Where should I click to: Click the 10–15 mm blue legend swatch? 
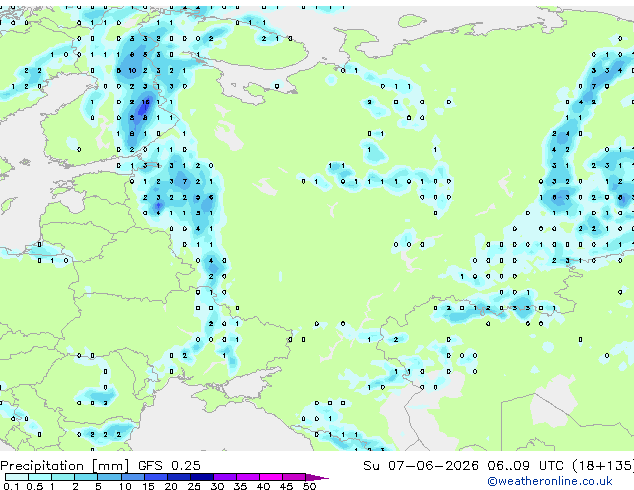(x=133, y=477)
